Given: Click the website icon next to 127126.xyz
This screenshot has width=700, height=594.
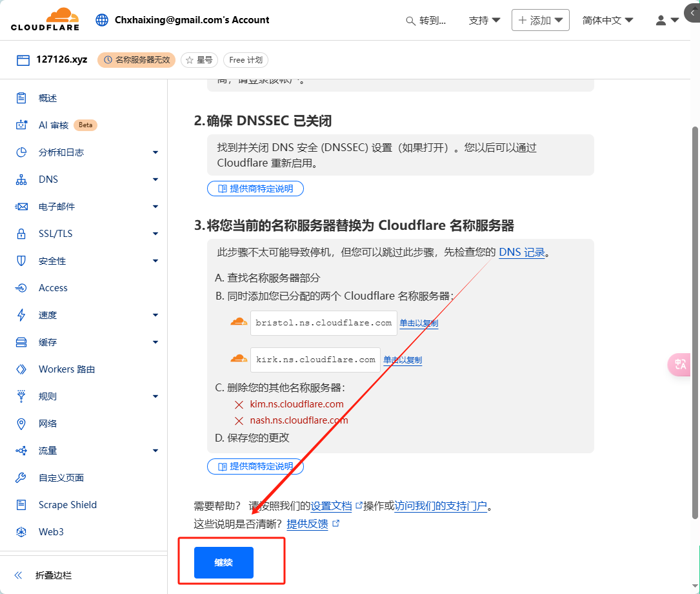Looking at the screenshot, I should (x=23, y=60).
